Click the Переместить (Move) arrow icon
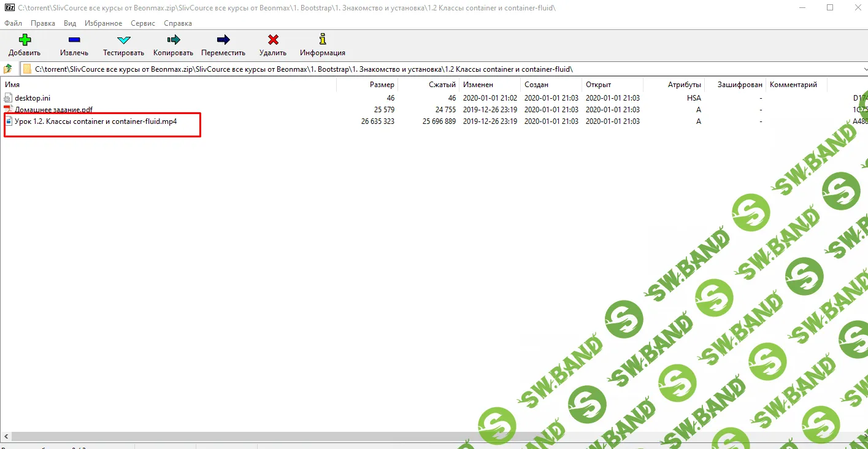The image size is (868, 449). [223, 40]
